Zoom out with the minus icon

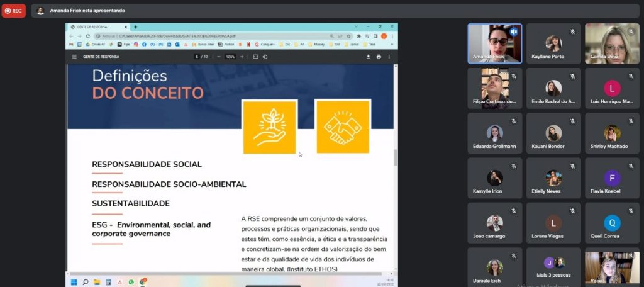pyautogui.click(x=218, y=57)
